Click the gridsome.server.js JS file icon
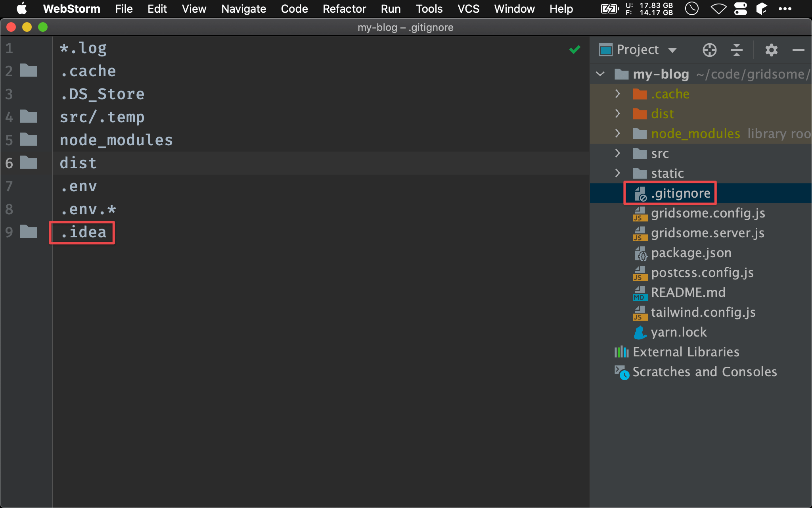Screen dimensions: 812x508 640,233
